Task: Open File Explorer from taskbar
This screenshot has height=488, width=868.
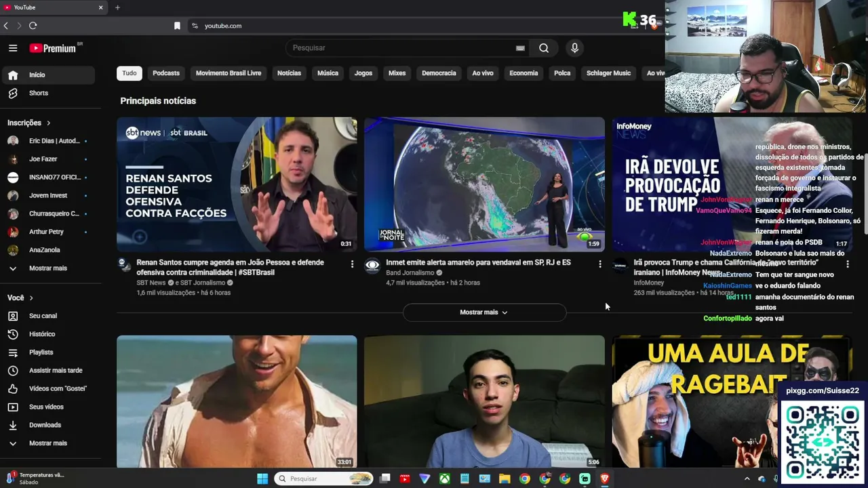Action: [x=505, y=479]
